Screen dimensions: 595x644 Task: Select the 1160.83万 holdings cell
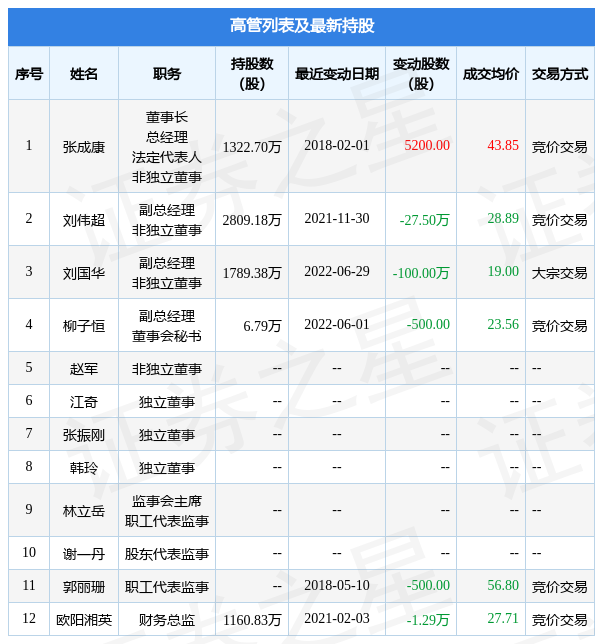coord(252,620)
